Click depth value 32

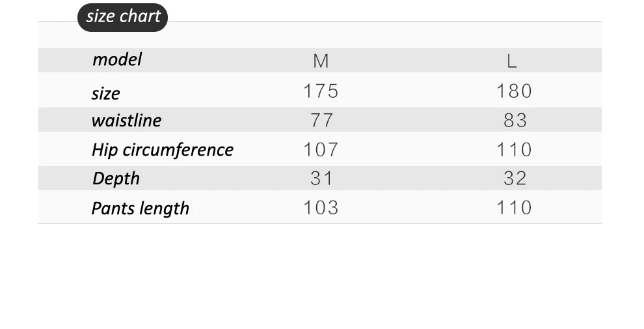[515, 179]
